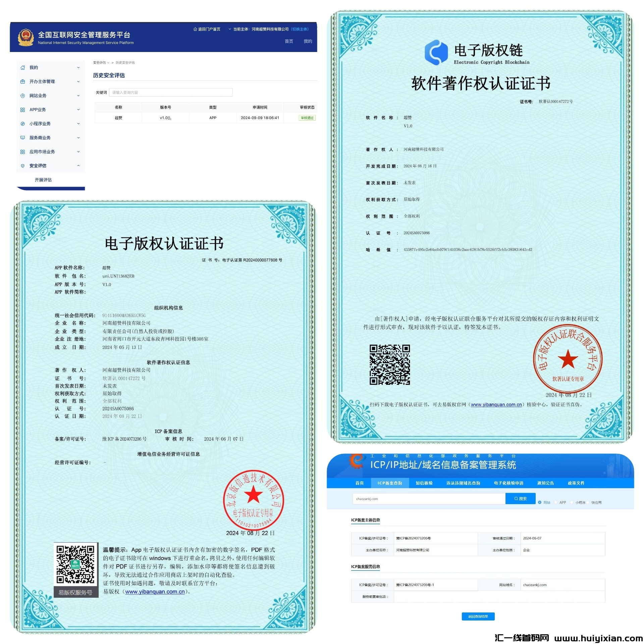Collapse the 安全评估 sidebar section
The height and width of the screenshot is (644, 644).
[x=78, y=166]
